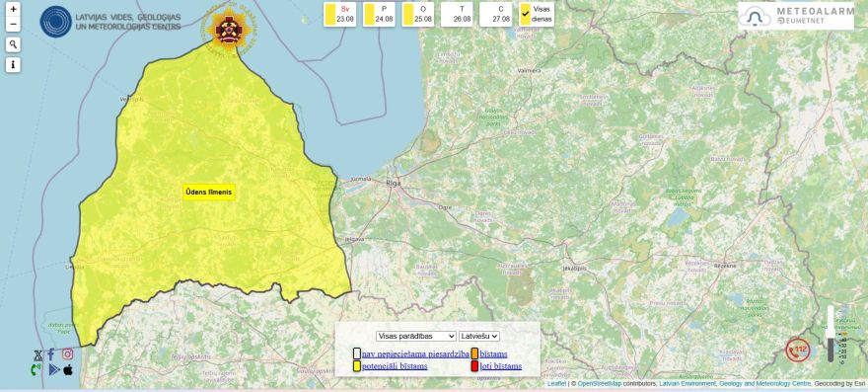This screenshot has width=868, height=392.
Task: Open 'nav nepieciešama piesardzība' legend link
Action: click(415, 354)
